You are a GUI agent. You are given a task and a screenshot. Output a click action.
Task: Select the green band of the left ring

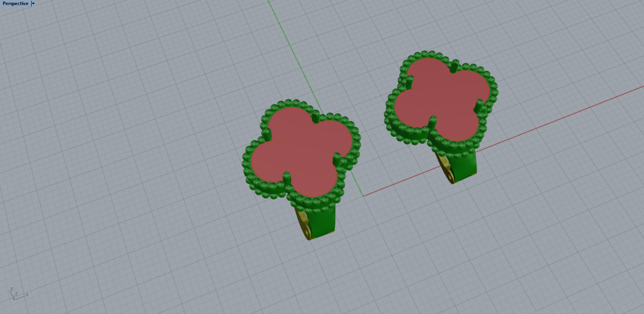pos(321,221)
